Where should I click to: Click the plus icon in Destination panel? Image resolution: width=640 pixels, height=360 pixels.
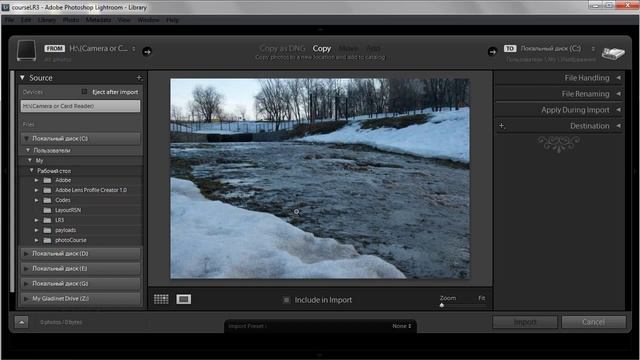click(x=502, y=126)
